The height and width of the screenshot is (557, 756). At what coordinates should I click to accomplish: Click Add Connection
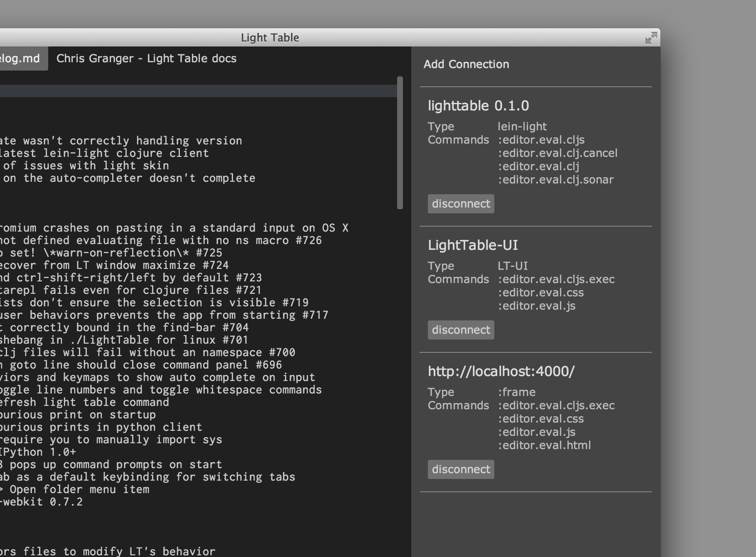click(466, 64)
